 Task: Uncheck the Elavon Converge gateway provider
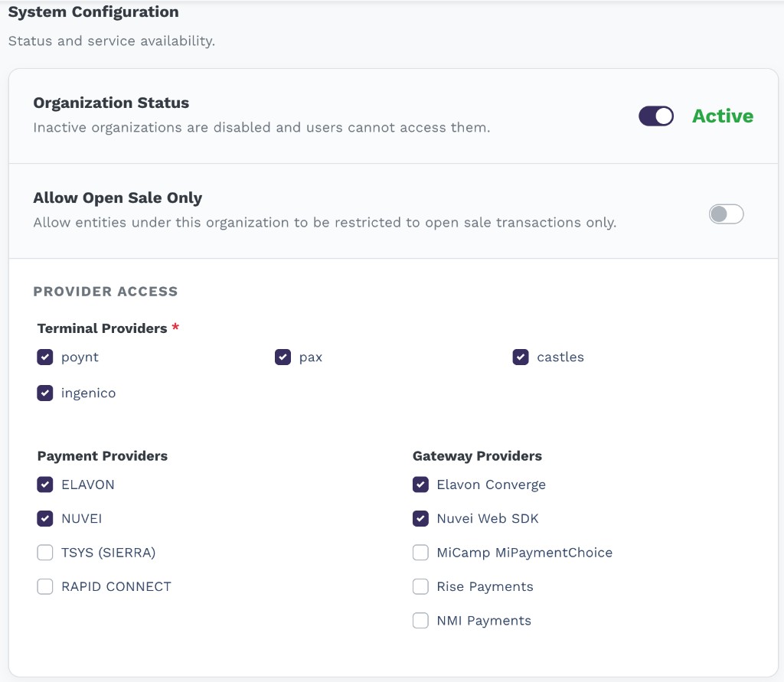[420, 485]
